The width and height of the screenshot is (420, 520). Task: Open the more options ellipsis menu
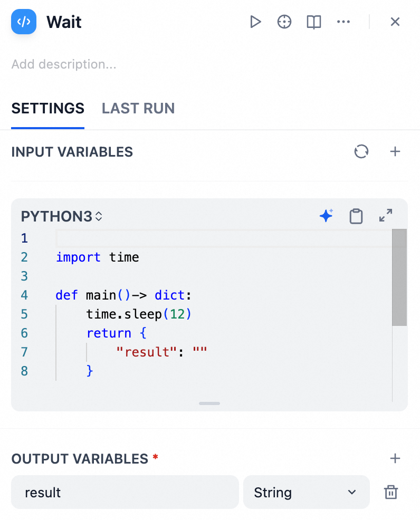[343, 22]
